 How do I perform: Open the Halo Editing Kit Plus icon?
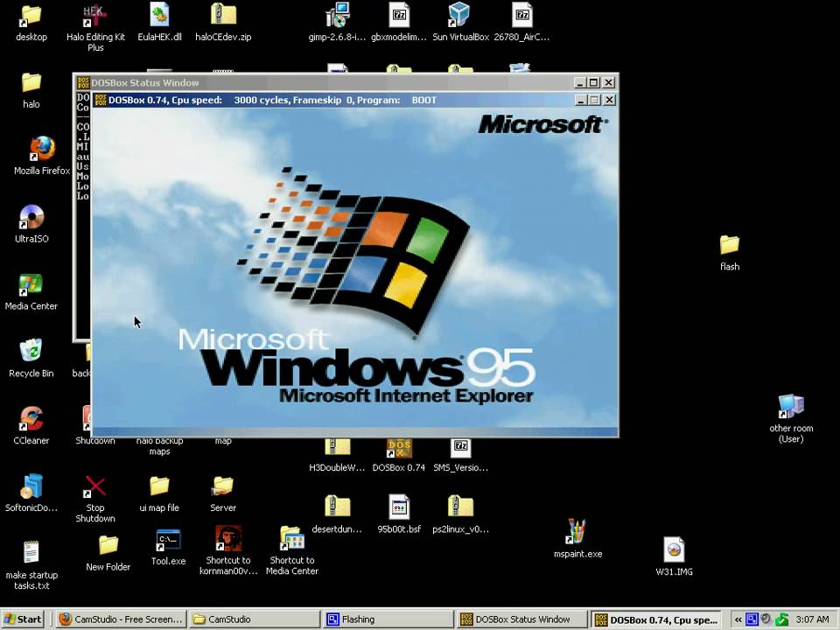[x=95, y=16]
